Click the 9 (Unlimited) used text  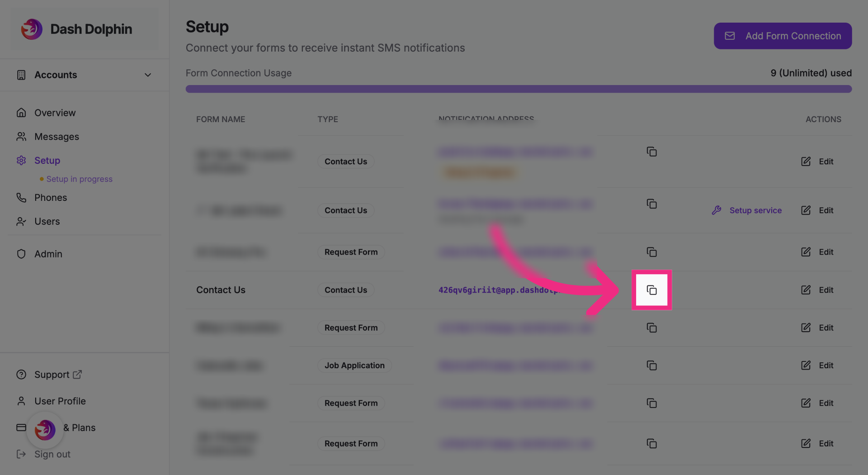pos(811,73)
